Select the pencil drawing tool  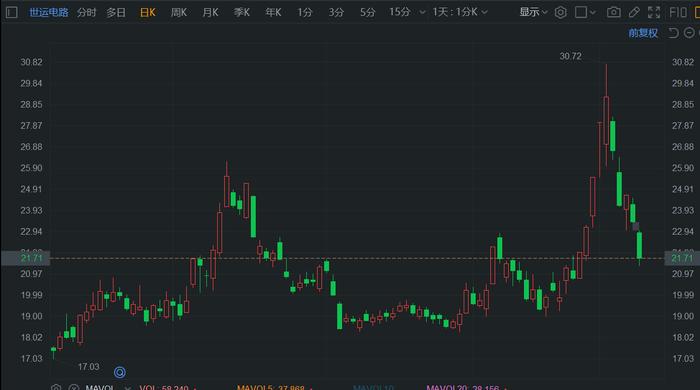(634, 12)
